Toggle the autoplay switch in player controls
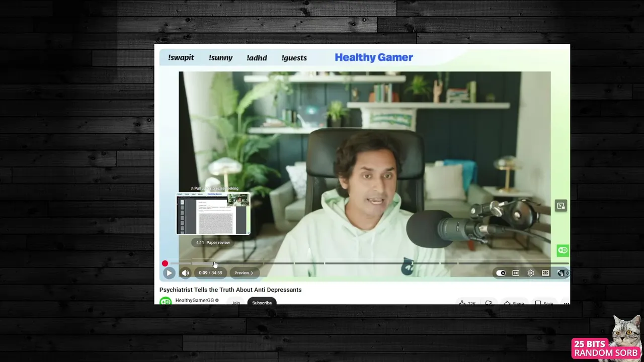Image resolution: width=644 pixels, height=362 pixels. point(501,273)
